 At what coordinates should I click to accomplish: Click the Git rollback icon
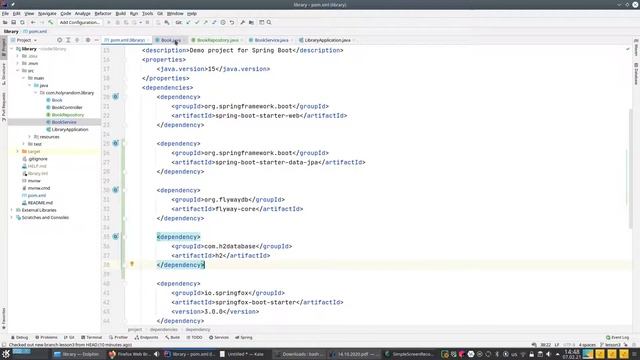pos(232,22)
